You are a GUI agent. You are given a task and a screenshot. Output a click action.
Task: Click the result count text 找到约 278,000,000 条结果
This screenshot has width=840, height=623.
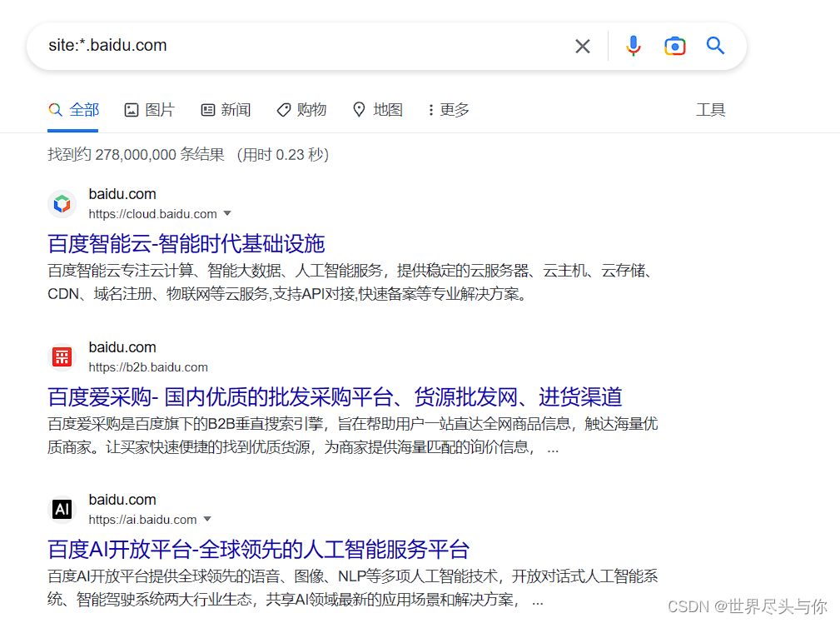point(136,154)
